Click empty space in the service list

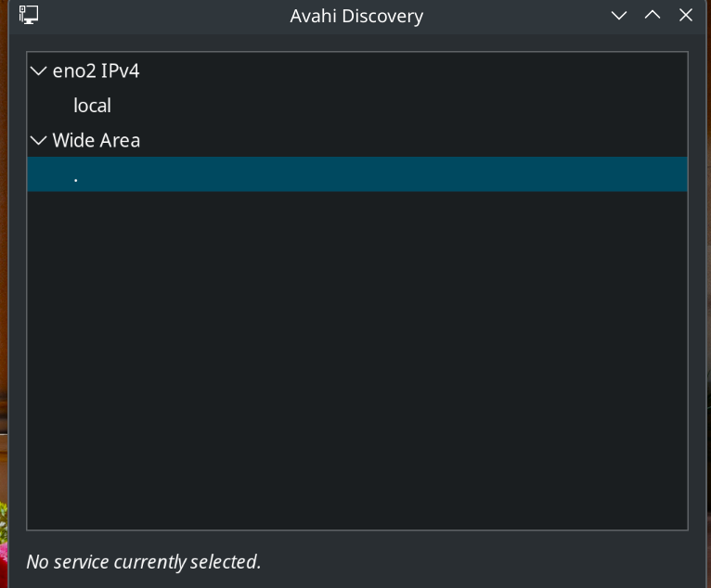coord(357,360)
